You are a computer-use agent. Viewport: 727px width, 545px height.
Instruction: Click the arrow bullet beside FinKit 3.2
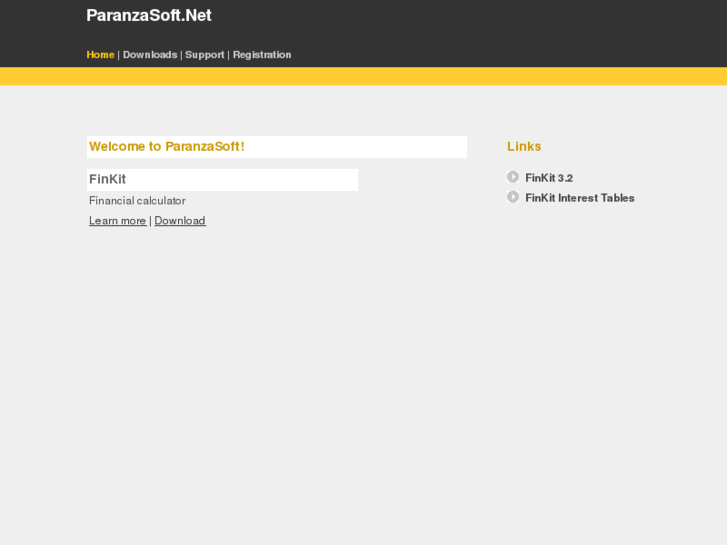(513, 177)
